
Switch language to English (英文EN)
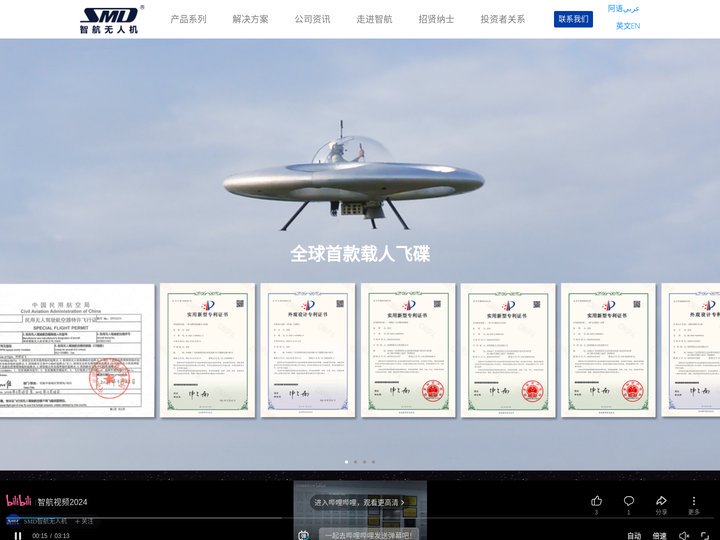click(628, 26)
